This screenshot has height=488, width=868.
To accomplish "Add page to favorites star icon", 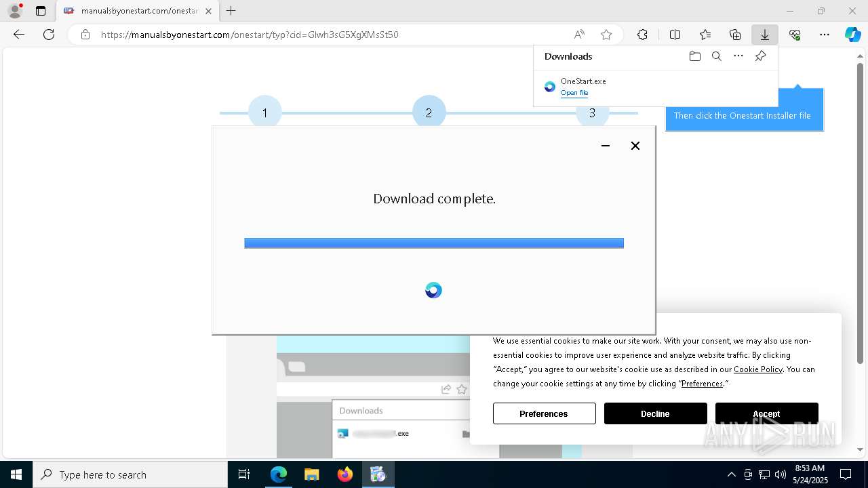I will pyautogui.click(x=606, y=35).
